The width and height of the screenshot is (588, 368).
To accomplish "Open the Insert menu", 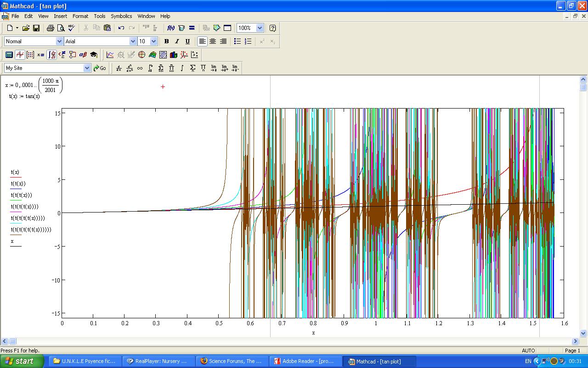I will (x=60, y=16).
